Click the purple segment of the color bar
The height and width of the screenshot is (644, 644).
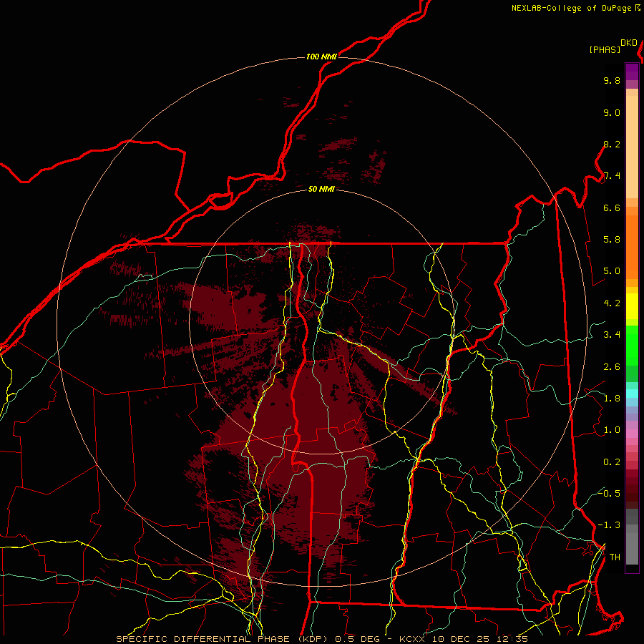pos(632,72)
